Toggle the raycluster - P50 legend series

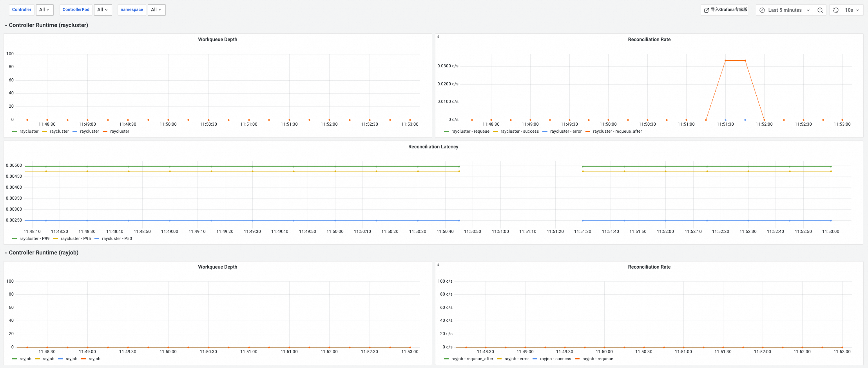pyautogui.click(x=117, y=239)
